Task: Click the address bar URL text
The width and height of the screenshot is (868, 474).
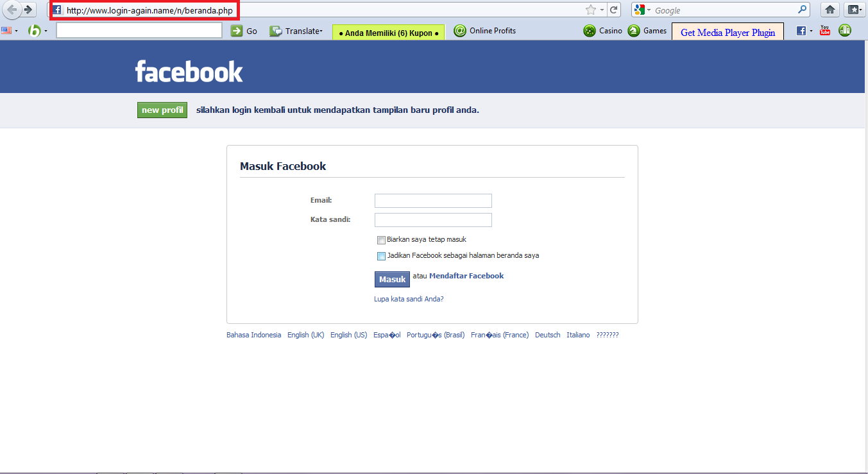Action: (x=149, y=10)
